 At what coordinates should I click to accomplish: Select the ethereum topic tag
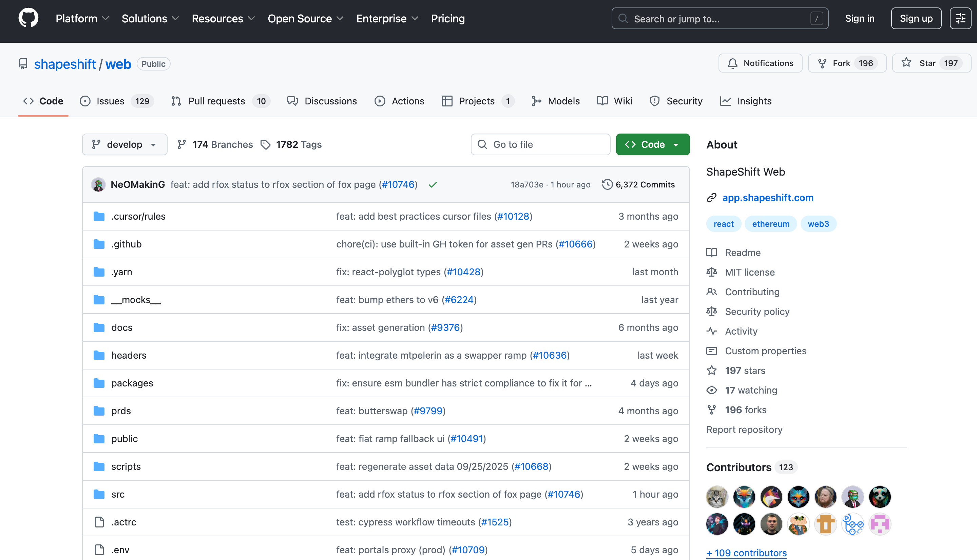(x=770, y=224)
